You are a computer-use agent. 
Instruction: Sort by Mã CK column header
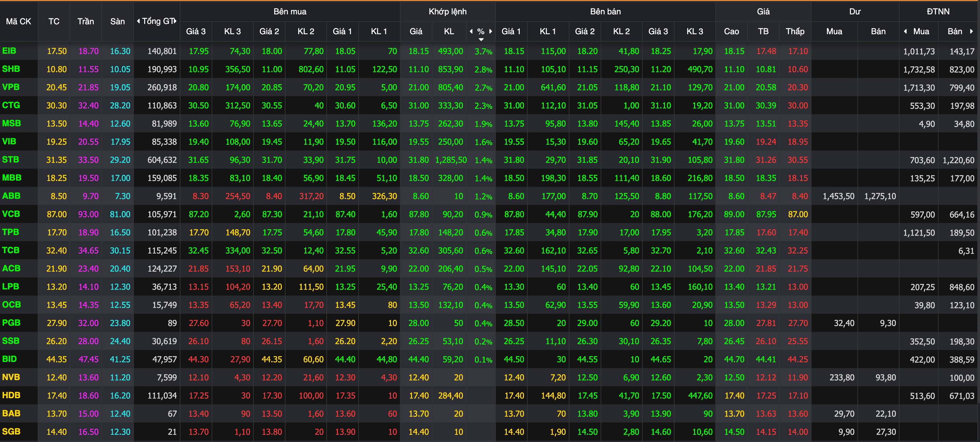point(18,21)
